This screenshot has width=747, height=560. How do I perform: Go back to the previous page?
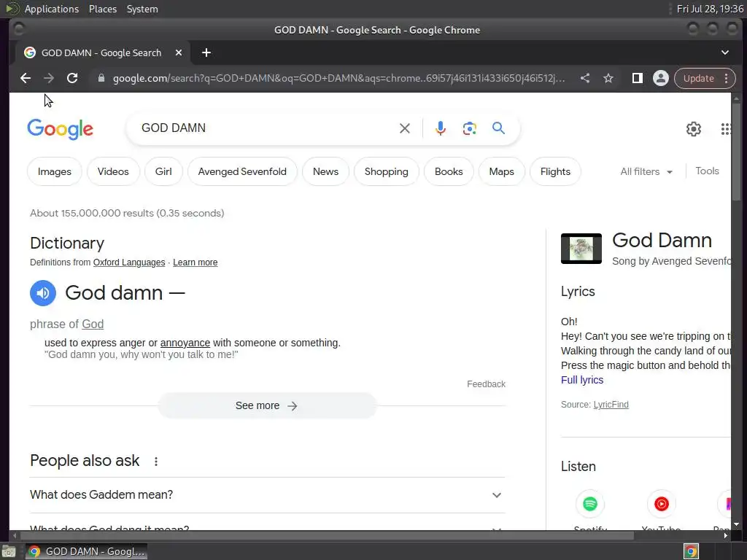click(26, 78)
